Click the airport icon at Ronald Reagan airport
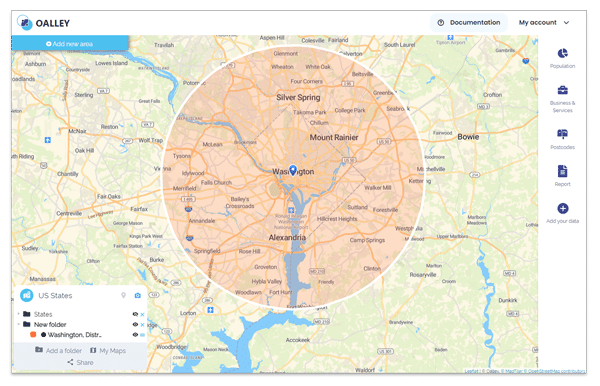600x386 pixels. pyautogui.click(x=291, y=210)
